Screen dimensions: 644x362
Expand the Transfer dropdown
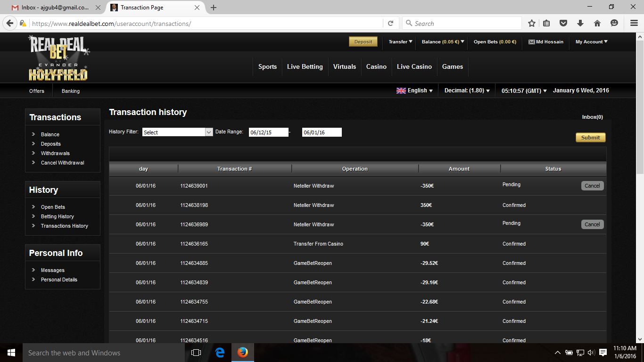400,42
